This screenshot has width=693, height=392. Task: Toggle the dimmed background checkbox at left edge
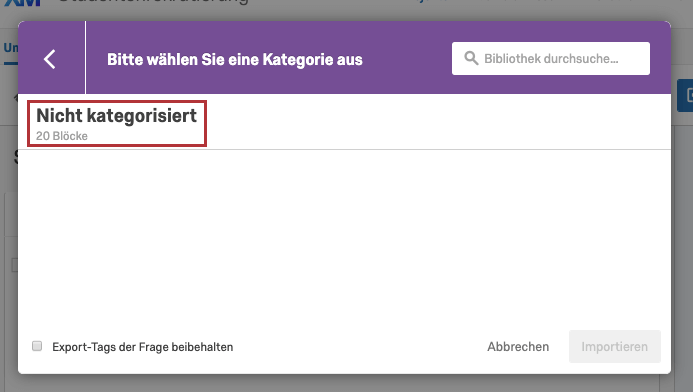pyautogui.click(x=14, y=265)
